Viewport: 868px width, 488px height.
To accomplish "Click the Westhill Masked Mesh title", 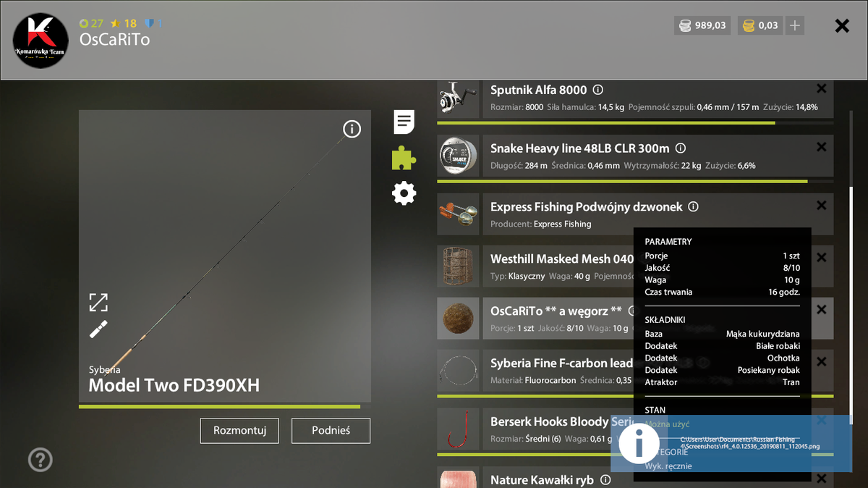I will coord(562,259).
